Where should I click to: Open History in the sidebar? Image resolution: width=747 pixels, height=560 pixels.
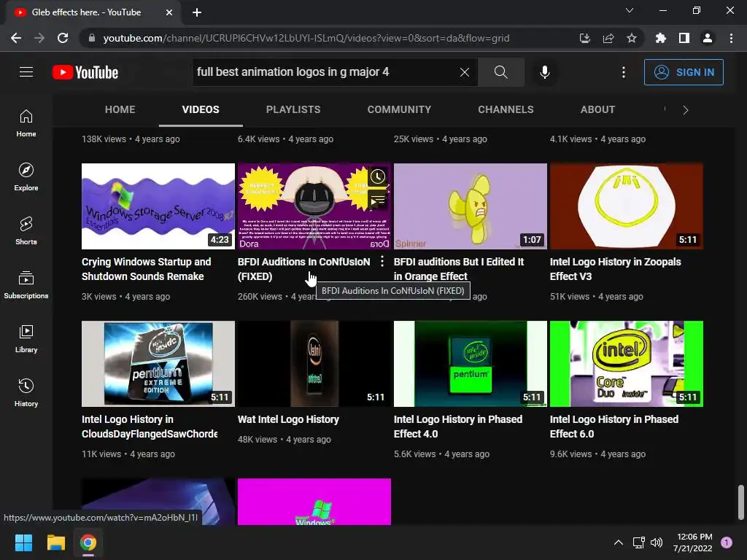26,392
